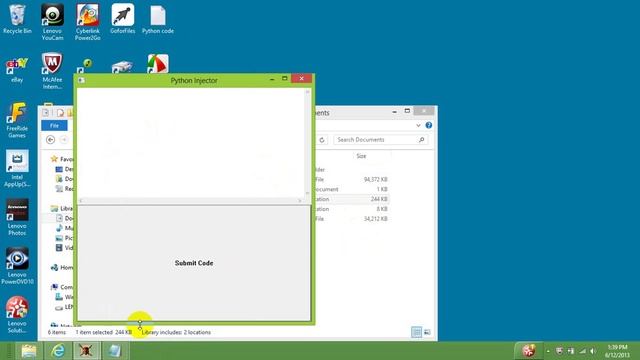The height and width of the screenshot is (360, 640).
Task: Launch the McAfee Internet Security shortcut
Action: click(x=52, y=71)
